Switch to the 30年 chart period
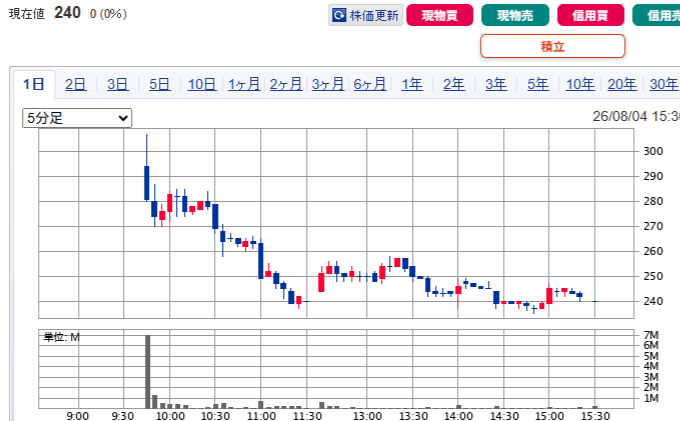Image resolution: width=680 pixels, height=421 pixels. (664, 84)
